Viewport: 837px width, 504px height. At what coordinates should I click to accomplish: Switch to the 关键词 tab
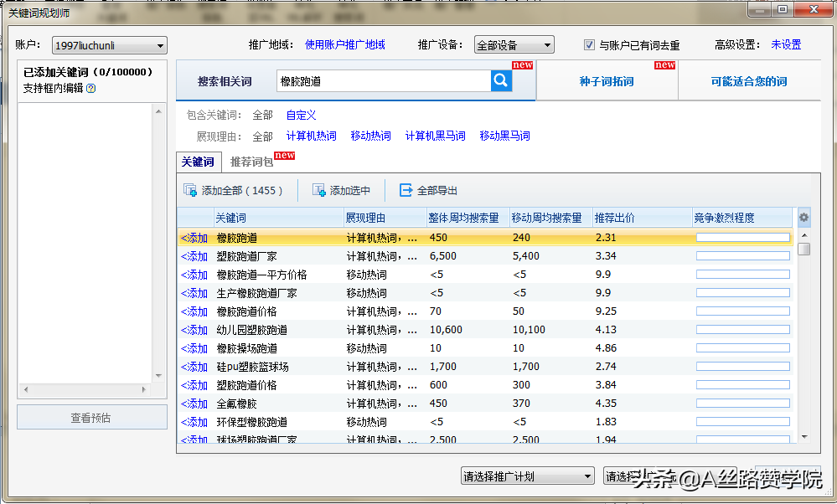(x=198, y=162)
